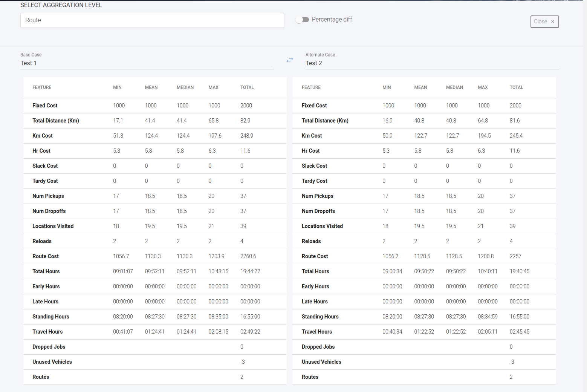
Task: Click the MAX header in base table
Action: 213,87
